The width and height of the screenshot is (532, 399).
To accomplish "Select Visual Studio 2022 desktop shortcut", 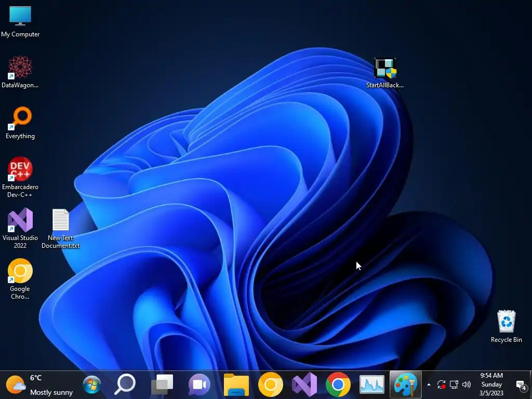I will [x=20, y=229].
